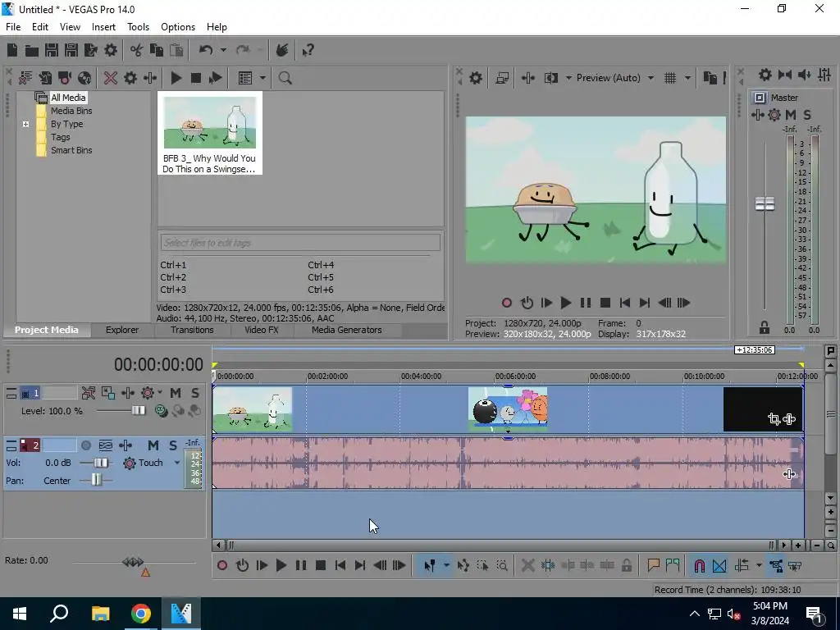
Task: Open the Insert menu
Action: click(x=103, y=27)
